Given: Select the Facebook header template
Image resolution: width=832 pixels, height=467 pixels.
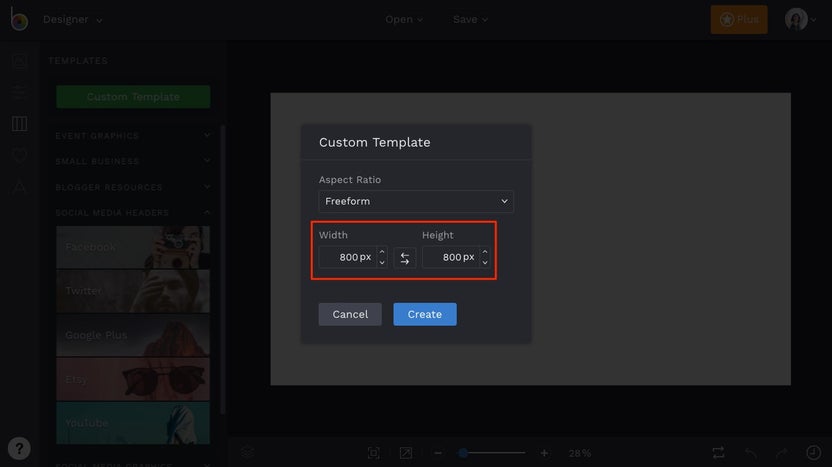Looking at the screenshot, I should (133, 247).
